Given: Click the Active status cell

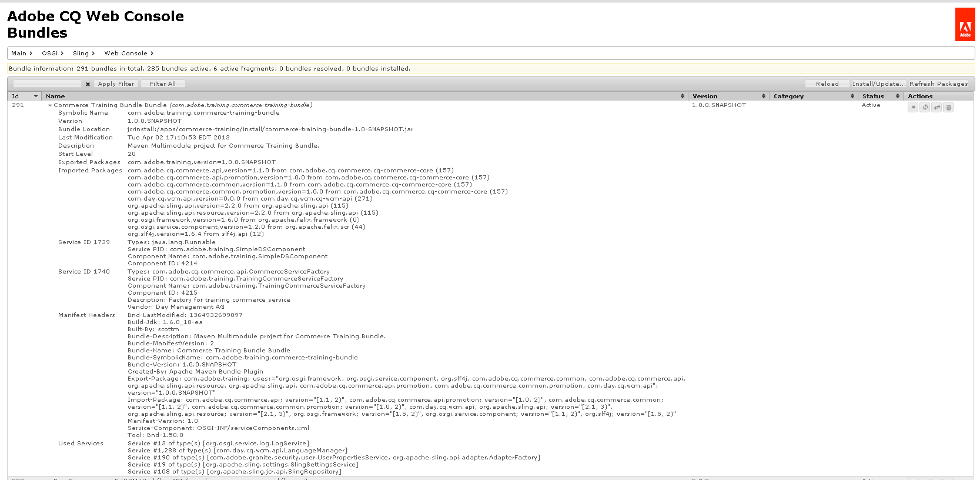Looking at the screenshot, I should [871, 105].
